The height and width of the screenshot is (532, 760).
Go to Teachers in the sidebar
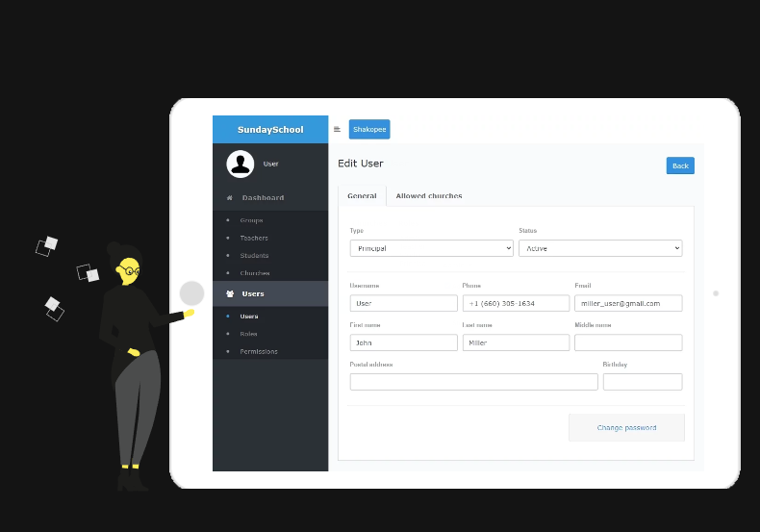pos(254,238)
